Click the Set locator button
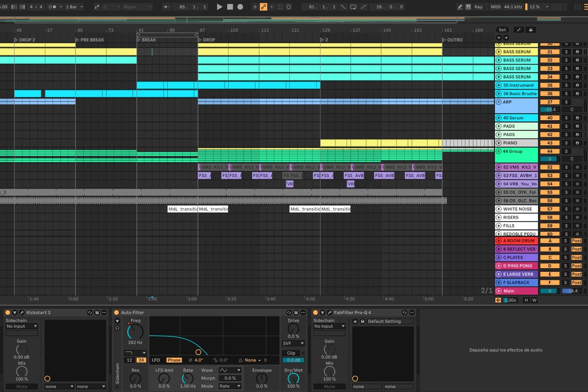Viewport: 588px width, 392px height. point(502,30)
